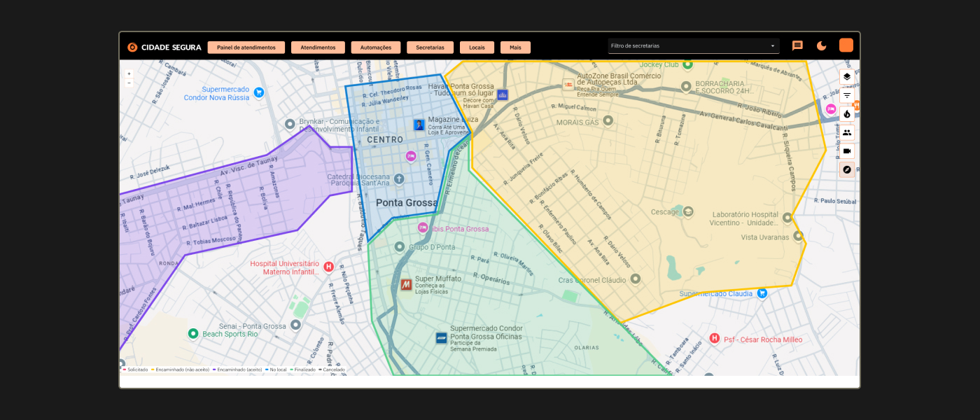Click Supermercado Claudia cart pin

(x=762, y=293)
